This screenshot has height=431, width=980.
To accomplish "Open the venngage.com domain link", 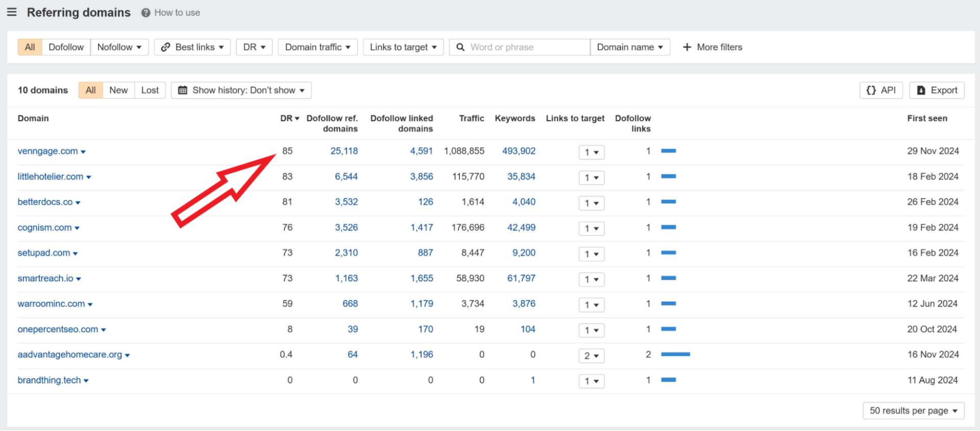I will 48,151.
